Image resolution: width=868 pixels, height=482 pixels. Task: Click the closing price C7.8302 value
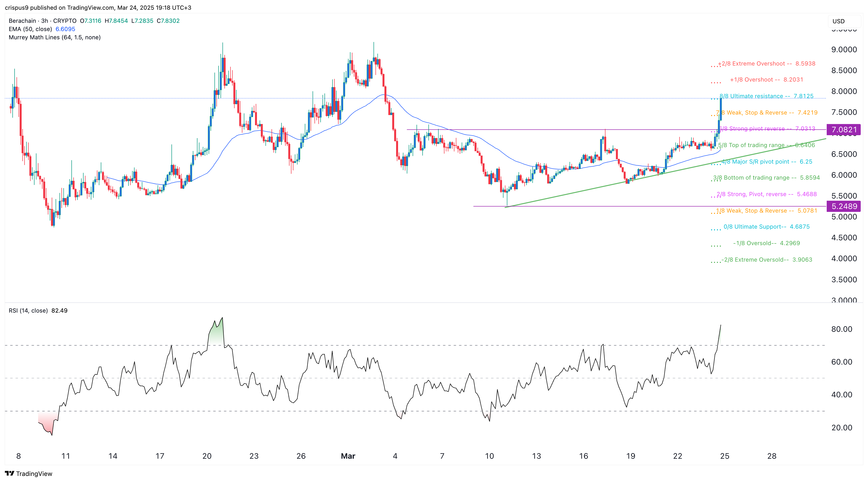click(168, 21)
